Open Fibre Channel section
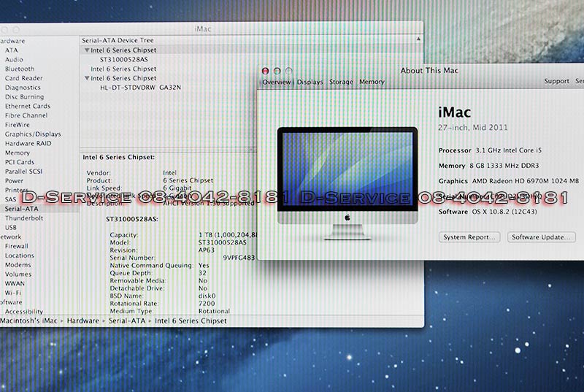Viewport: 584px width, 392px height. click(x=26, y=115)
